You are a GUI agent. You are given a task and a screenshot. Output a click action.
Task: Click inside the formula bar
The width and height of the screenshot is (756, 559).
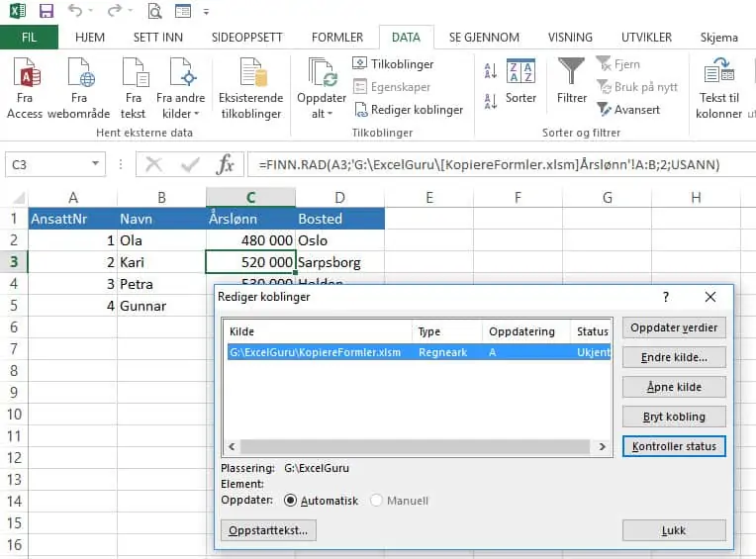[x=502, y=165]
